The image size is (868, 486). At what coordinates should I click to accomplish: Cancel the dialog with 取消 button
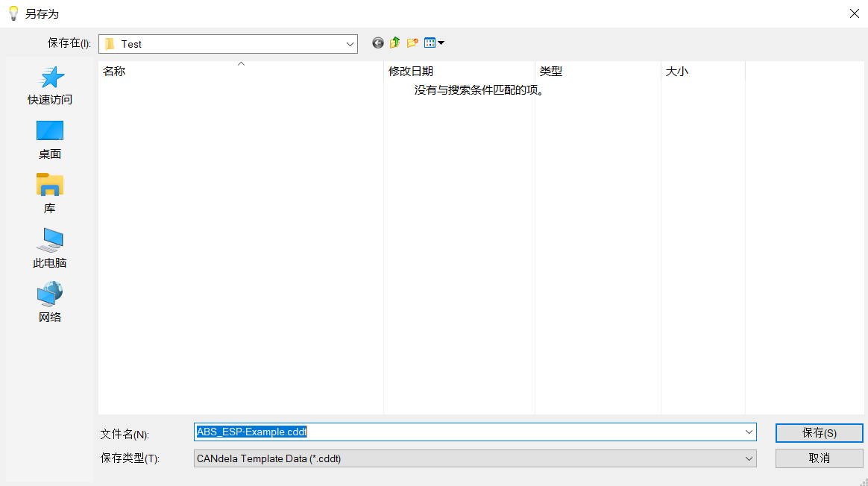820,458
